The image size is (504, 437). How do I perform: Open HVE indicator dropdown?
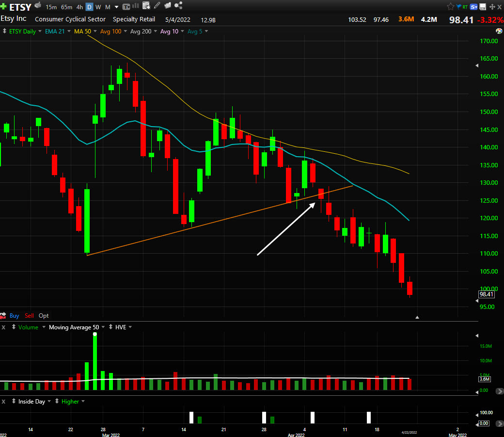point(130,327)
